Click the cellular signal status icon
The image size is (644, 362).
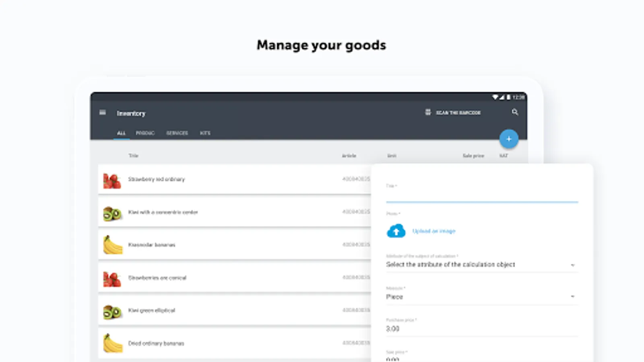click(502, 97)
